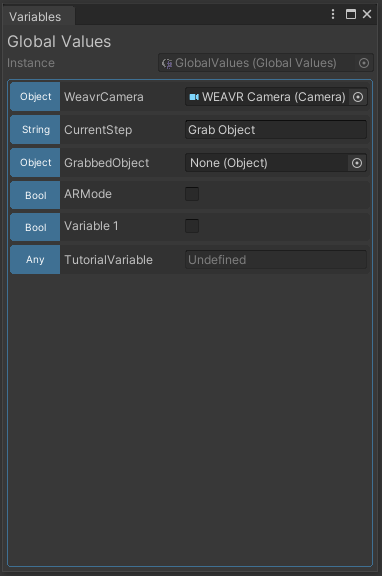382x576 pixels.
Task: Click the Global Values heading
Action: (x=59, y=42)
